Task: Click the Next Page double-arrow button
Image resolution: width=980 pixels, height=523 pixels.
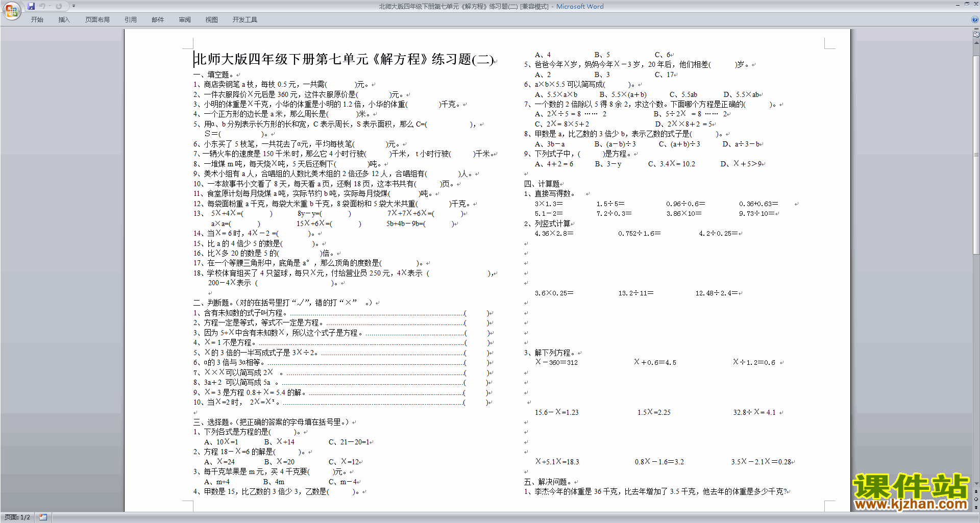Action: click(x=976, y=507)
